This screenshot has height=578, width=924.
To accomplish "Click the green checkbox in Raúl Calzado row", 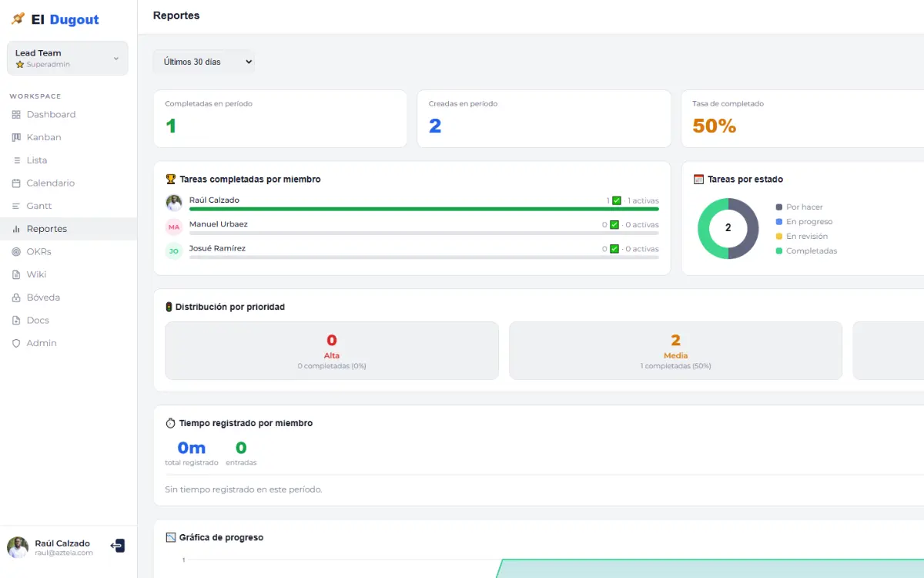I will (616, 200).
